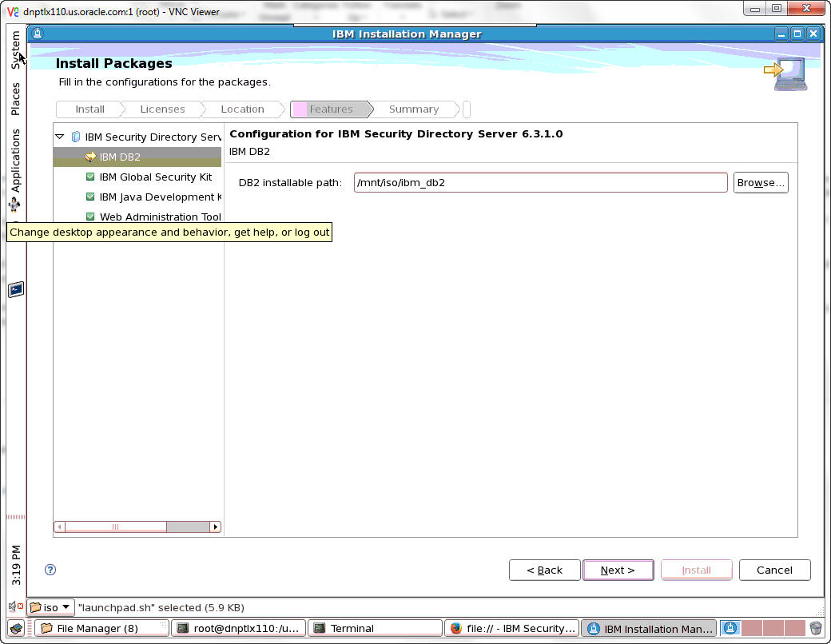831x644 pixels.
Task: Click the "launchpad.sh" selected status text
Action: pyautogui.click(x=161, y=607)
